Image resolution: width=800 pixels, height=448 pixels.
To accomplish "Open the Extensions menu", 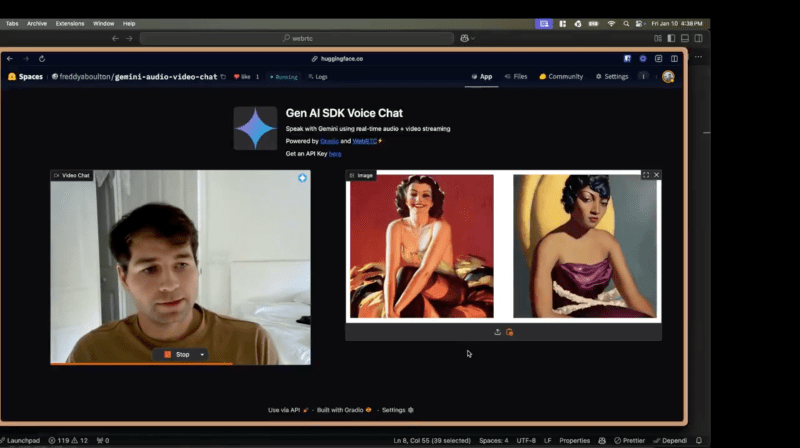I will [x=70, y=23].
